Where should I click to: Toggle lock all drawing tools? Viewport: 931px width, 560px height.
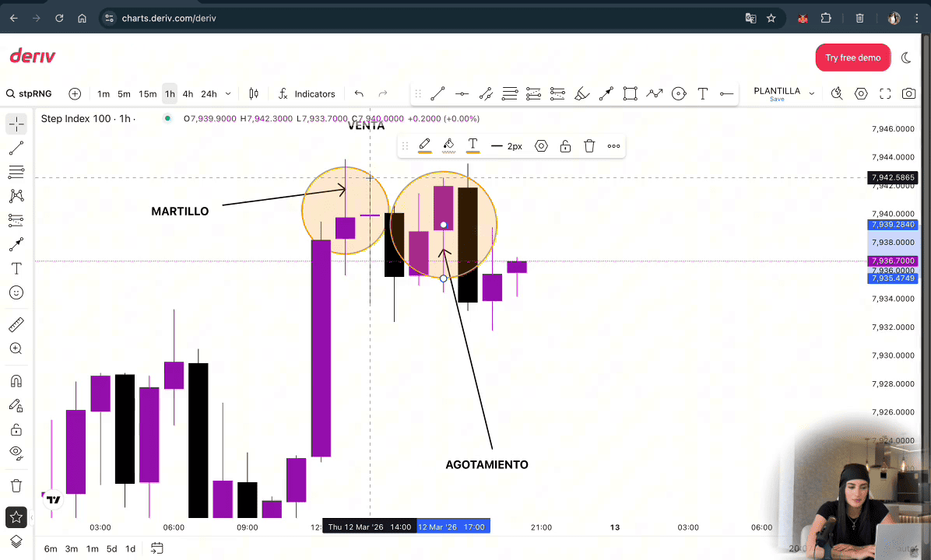pyautogui.click(x=16, y=429)
